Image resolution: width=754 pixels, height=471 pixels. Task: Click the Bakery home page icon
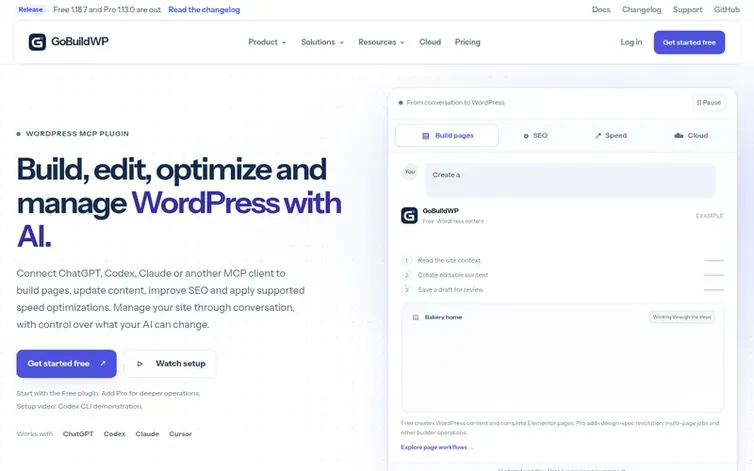pyautogui.click(x=415, y=318)
